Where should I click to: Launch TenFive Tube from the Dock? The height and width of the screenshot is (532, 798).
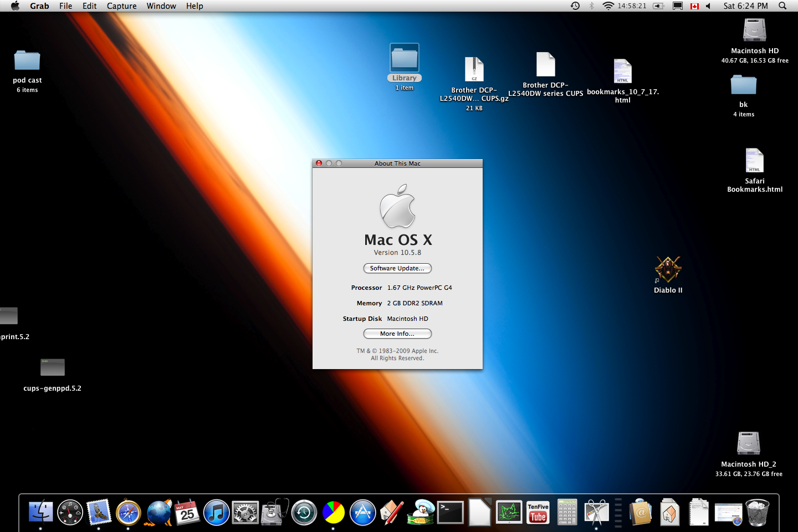point(538,512)
